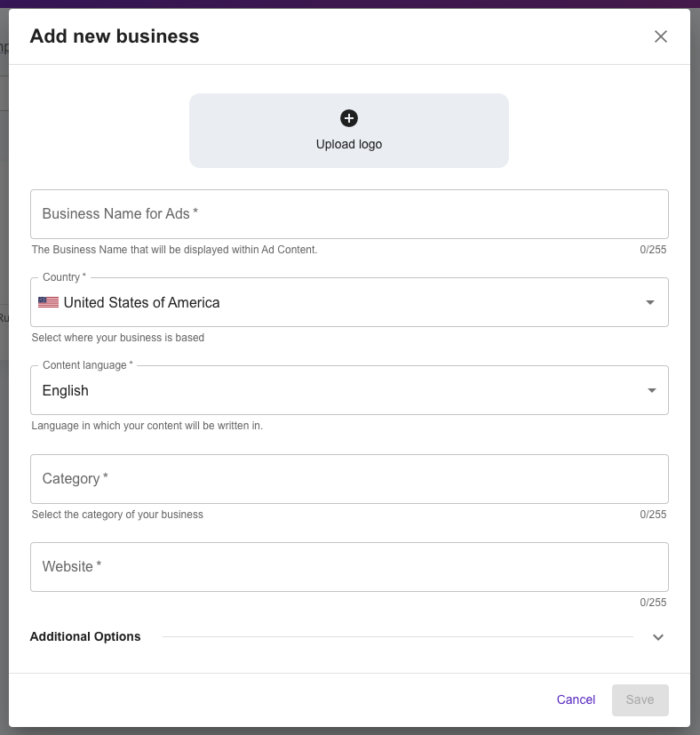Focus the Category input field

[x=349, y=479]
